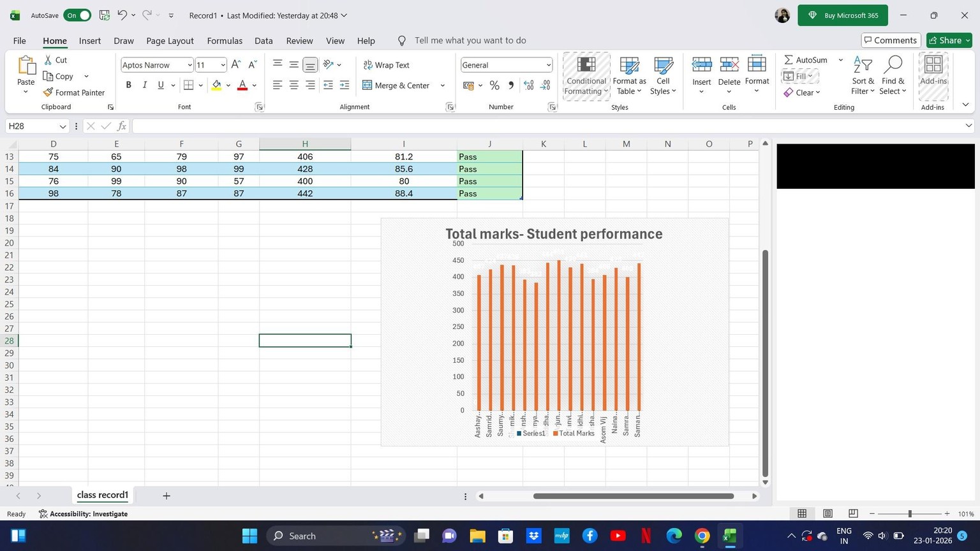980x551 pixels.
Task: Click the Increase Indent icon
Action: (x=345, y=85)
